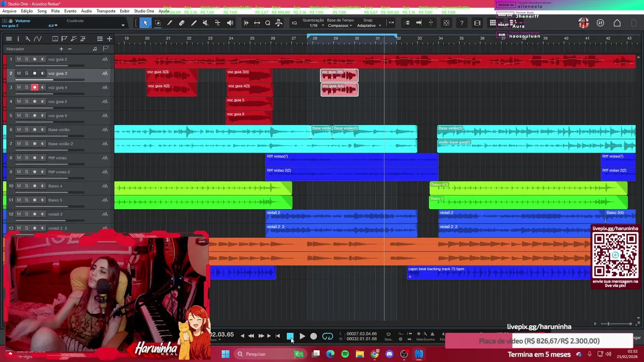Open the Exibir menu
Viewport: 644px width, 362px height.
(125, 11)
